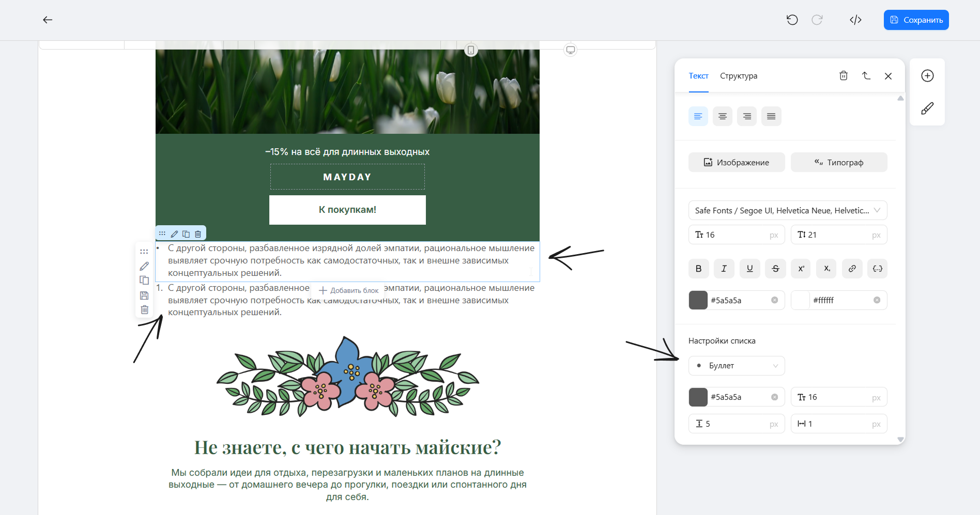This screenshot has height=515, width=980.
Task: Click the Сохранить button
Action: pos(916,20)
